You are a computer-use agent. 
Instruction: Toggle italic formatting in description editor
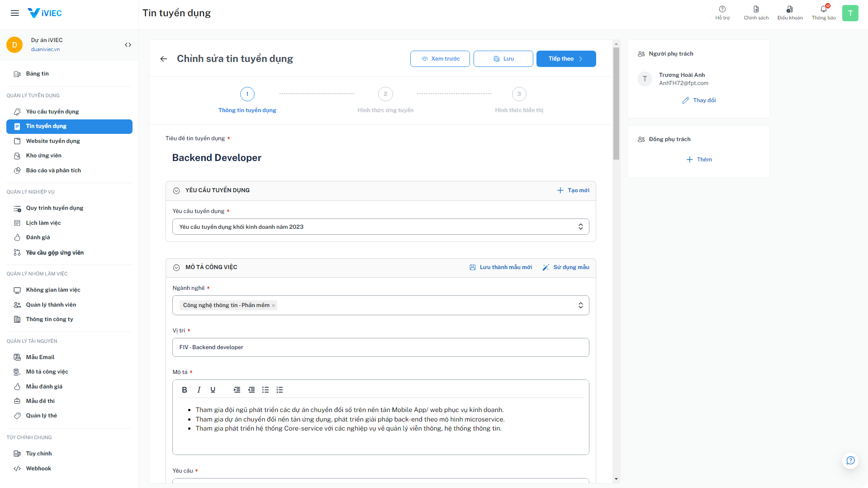pyautogui.click(x=199, y=390)
